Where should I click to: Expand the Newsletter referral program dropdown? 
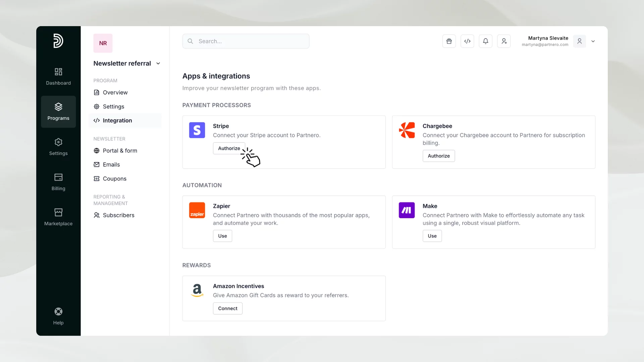coord(158,63)
